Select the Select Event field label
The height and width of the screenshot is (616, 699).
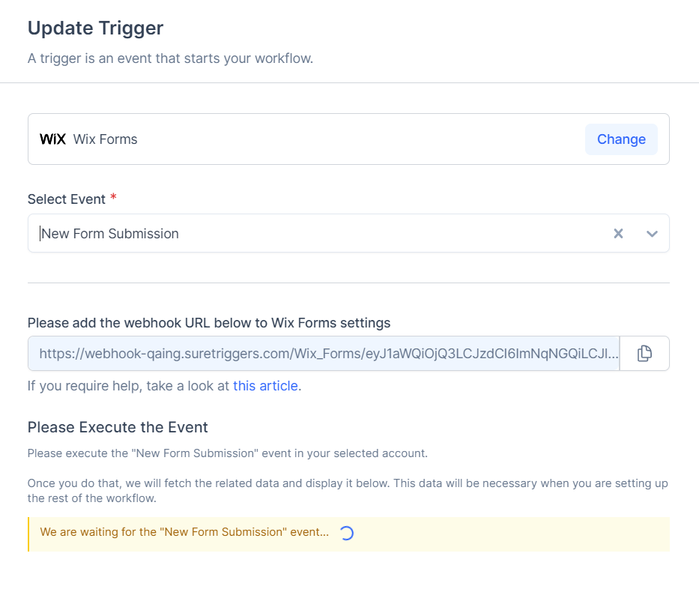click(66, 199)
